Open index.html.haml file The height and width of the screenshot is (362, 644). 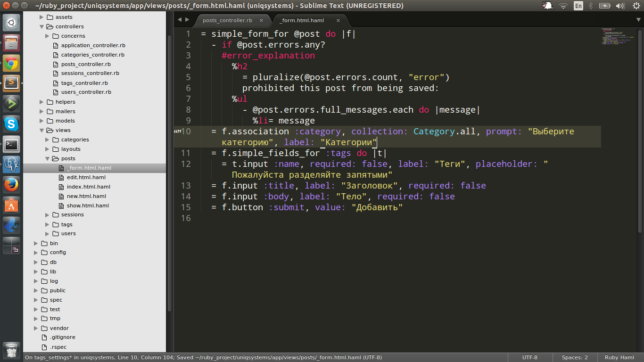89,187
